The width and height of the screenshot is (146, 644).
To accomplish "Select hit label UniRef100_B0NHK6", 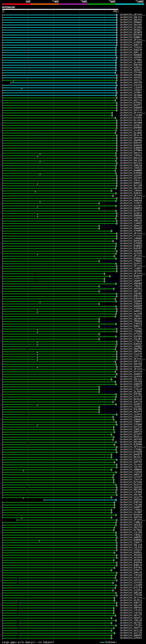I will click(x=131, y=540).
